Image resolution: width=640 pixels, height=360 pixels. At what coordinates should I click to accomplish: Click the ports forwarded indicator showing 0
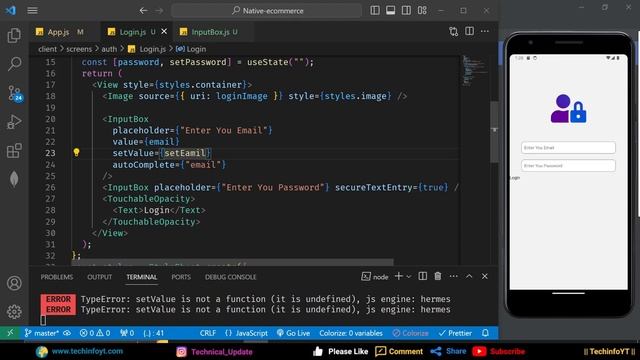click(x=127, y=333)
